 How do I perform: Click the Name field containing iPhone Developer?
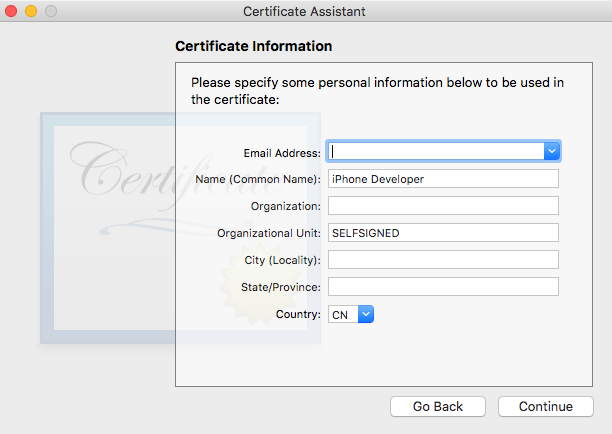pyautogui.click(x=443, y=179)
